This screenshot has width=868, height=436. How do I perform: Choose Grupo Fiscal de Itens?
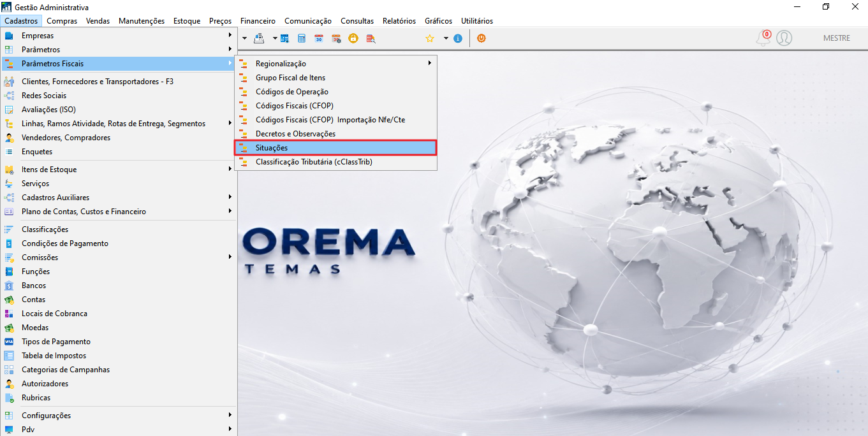coord(336,78)
